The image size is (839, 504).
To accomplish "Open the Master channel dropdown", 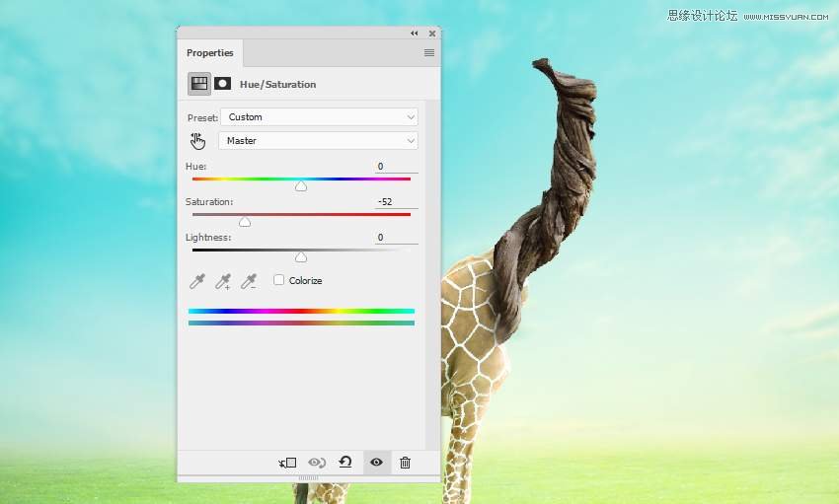I will click(x=318, y=141).
